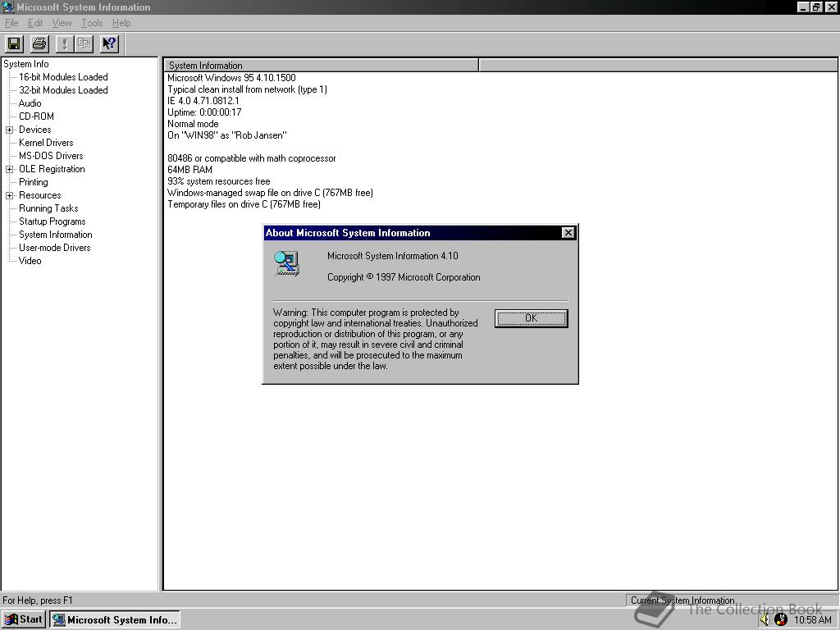Select User-mode Drivers in the tree
The height and width of the screenshot is (630, 840).
(x=55, y=248)
